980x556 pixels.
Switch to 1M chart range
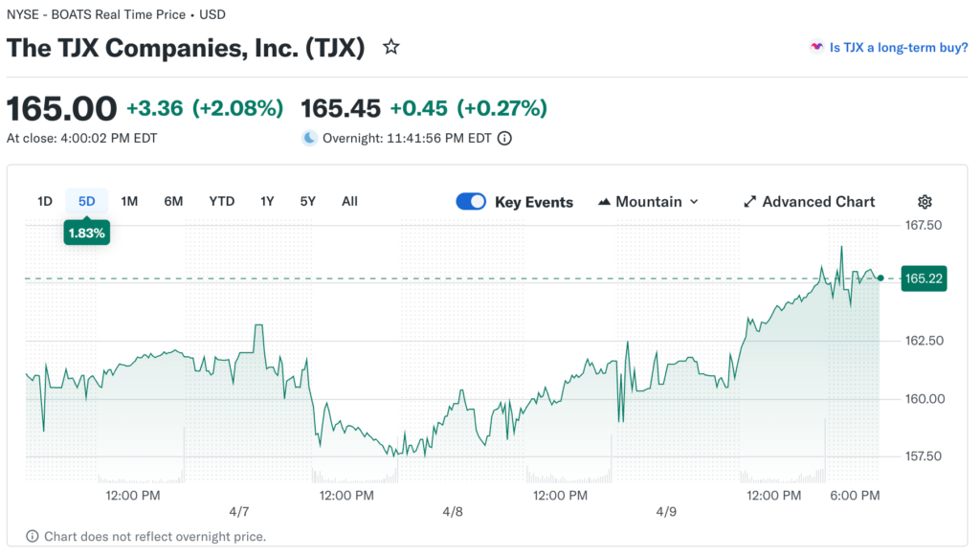click(x=129, y=201)
